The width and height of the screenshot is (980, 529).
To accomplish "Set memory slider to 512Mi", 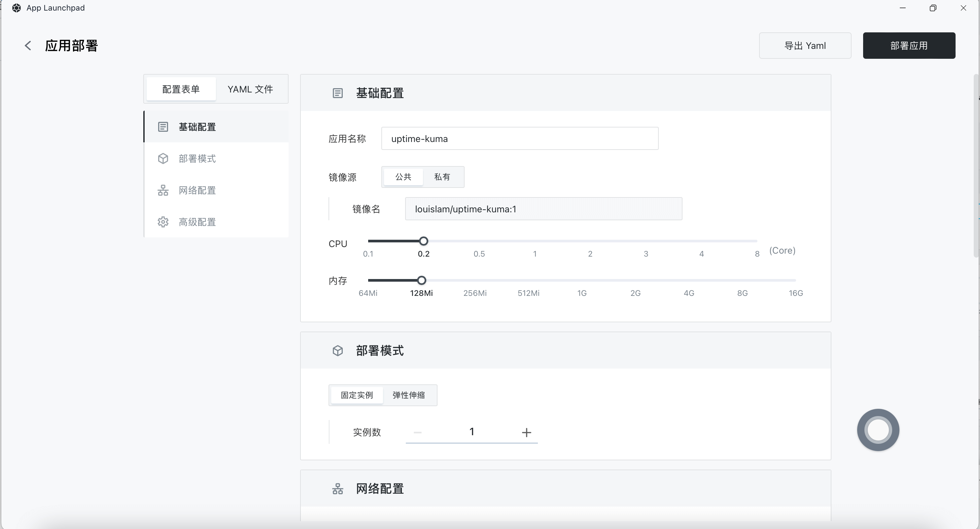I will coord(528,280).
